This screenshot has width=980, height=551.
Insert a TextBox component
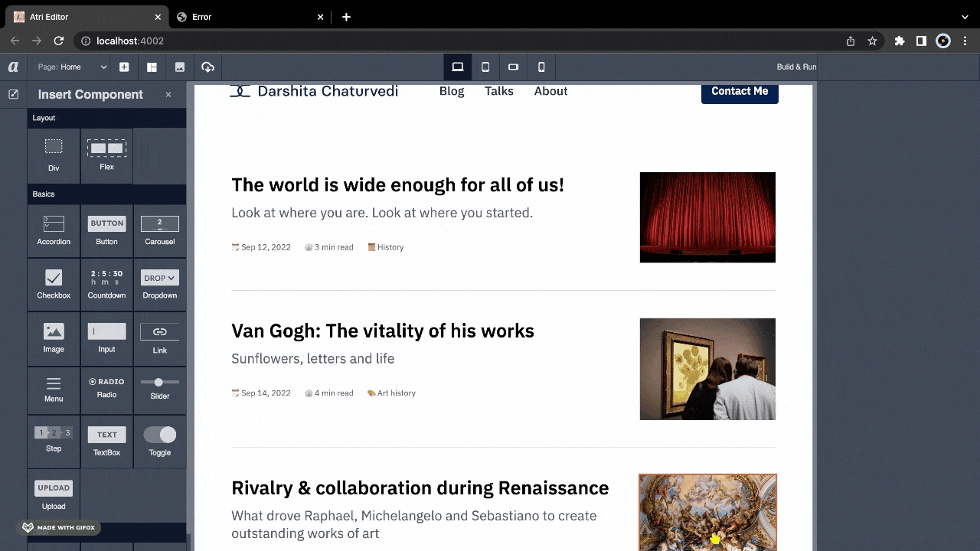click(106, 441)
